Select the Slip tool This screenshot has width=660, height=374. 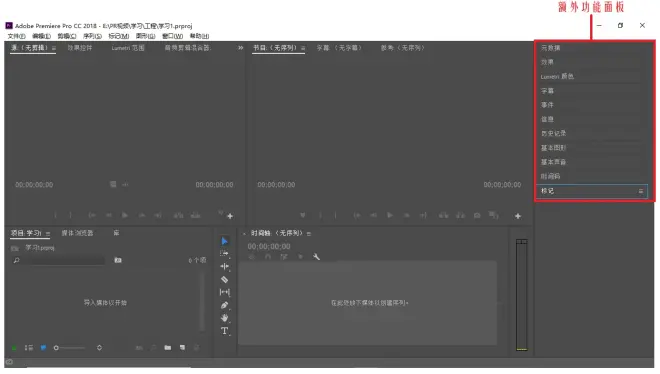point(224,292)
